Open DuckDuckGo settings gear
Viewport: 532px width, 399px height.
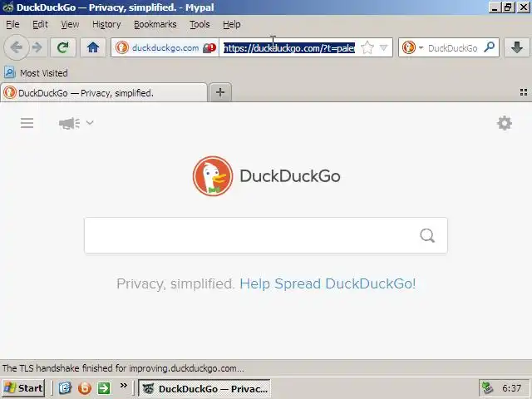tap(505, 123)
